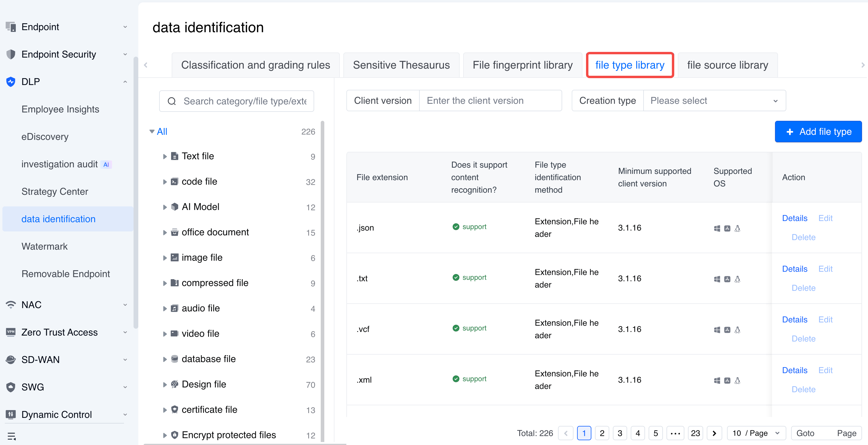This screenshot has height=445, width=868.
Task: Click the client version input field
Action: 490,101
